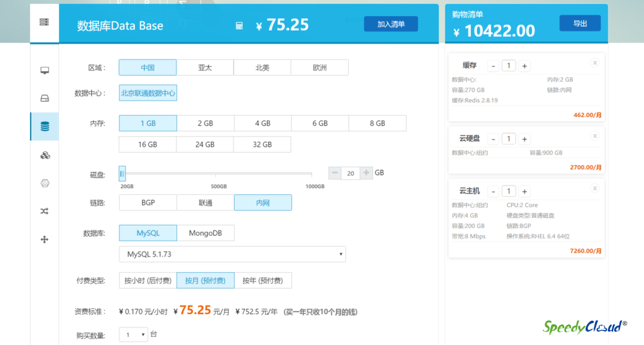This screenshot has width=644, height=345.
Task: Click slider track near 500GB mark
Action: [x=216, y=174]
